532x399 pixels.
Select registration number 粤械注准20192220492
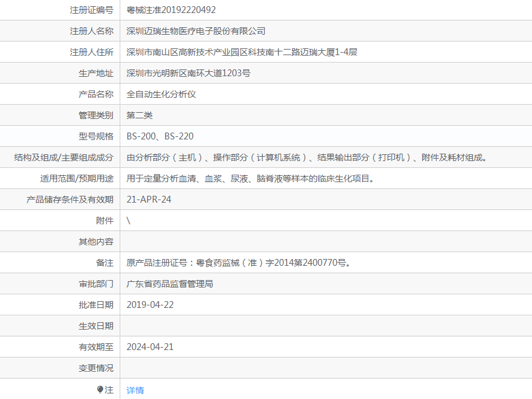click(x=171, y=10)
